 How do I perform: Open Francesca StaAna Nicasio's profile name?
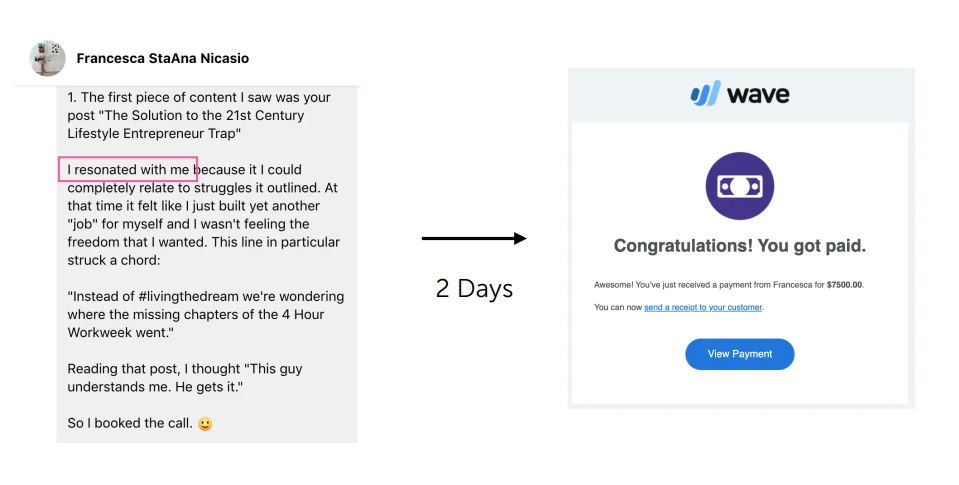tap(163, 58)
